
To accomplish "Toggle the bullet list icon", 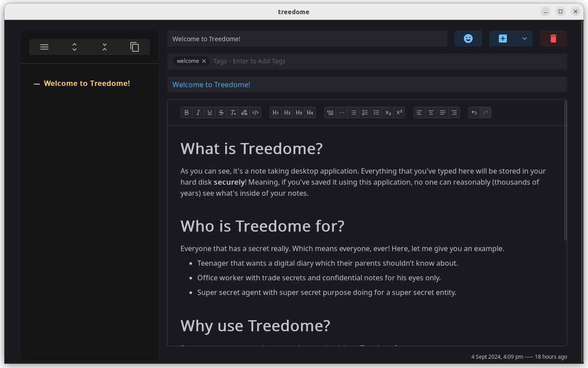I will click(x=353, y=112).
